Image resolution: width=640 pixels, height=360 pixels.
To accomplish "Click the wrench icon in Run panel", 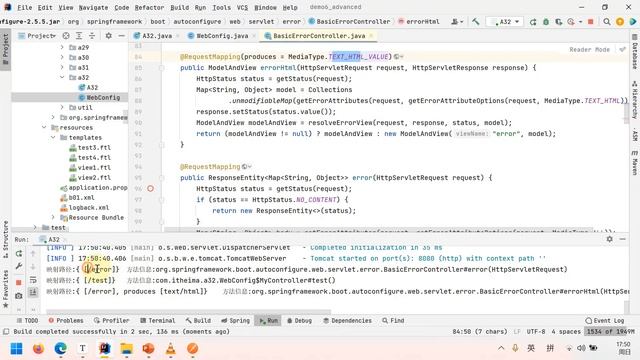I will 19,266.
